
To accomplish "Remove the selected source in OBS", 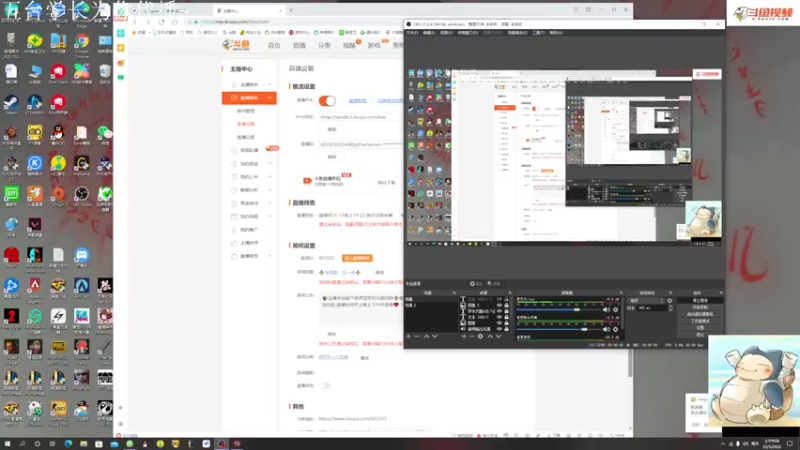I will pyautogui.click(x=472, y=336).
